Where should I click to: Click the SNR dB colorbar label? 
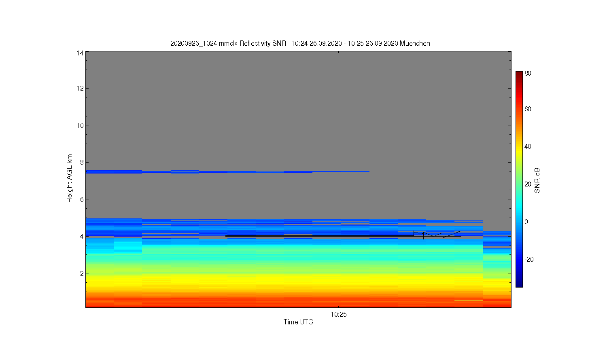click(537, 180)
